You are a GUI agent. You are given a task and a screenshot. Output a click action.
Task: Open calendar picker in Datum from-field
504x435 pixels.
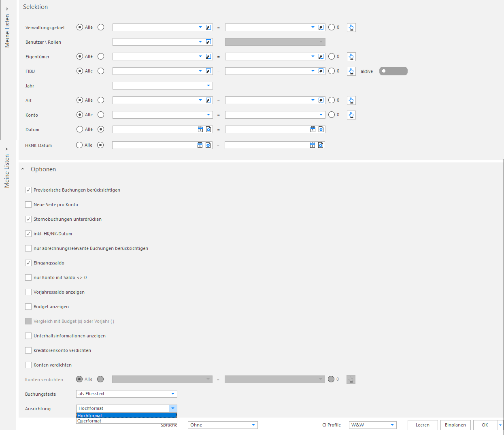coord(200,130)
